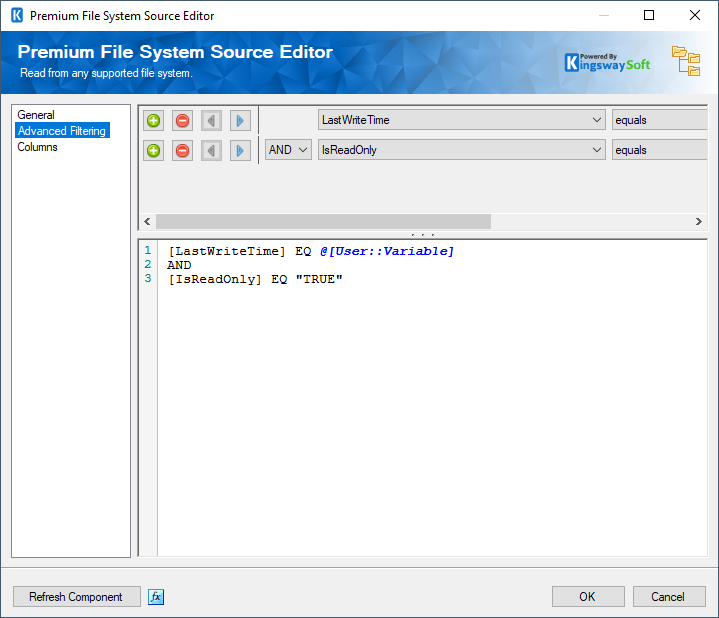Click the AND keyword on line 2
The width and height of the screenshot is (719, 618).
(x=179, y=265)
